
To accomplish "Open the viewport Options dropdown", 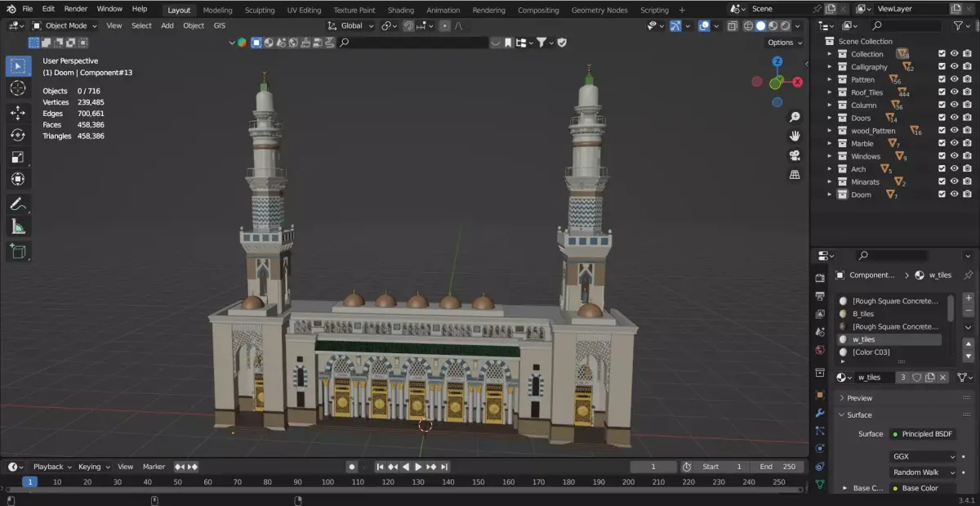I will 784,43.
